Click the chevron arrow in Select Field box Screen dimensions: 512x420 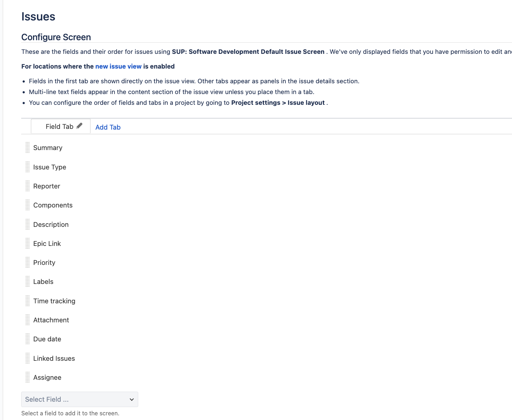click(132, 400)
